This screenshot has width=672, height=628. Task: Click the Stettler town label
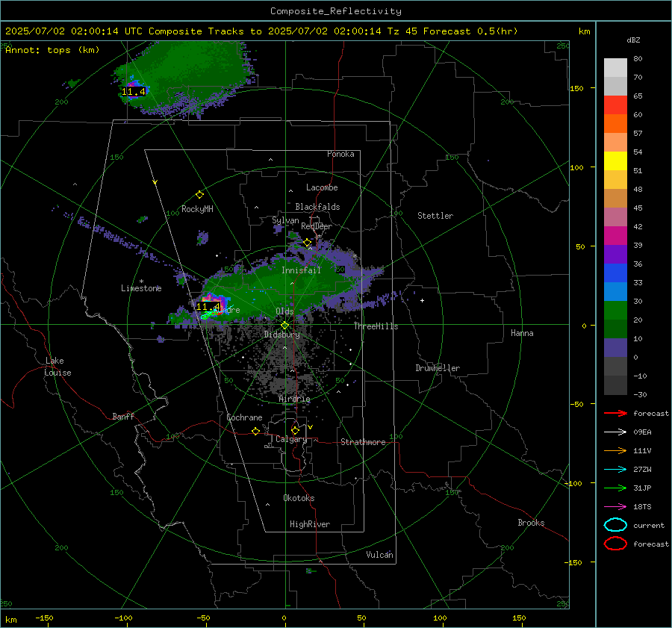click(x=435, y=216)
